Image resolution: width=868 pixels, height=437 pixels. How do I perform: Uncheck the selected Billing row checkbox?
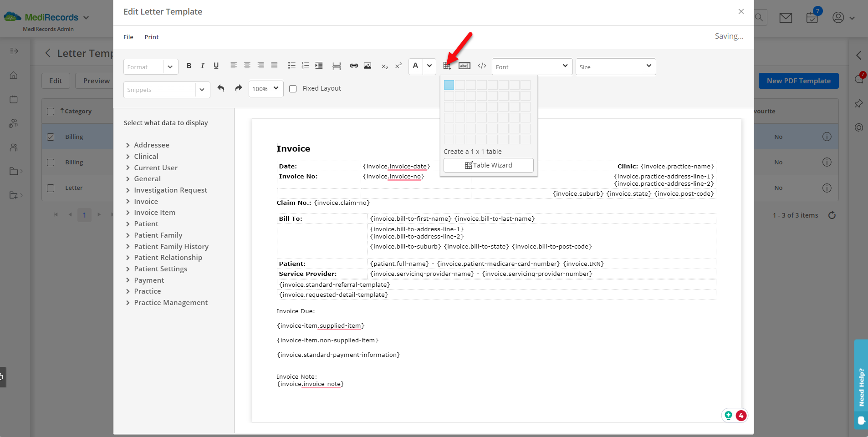tap(50, 137)
